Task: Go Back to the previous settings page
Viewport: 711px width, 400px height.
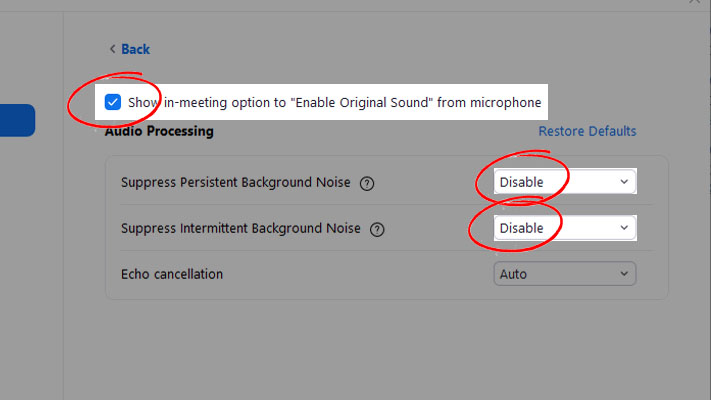Action: click(134, 49)
